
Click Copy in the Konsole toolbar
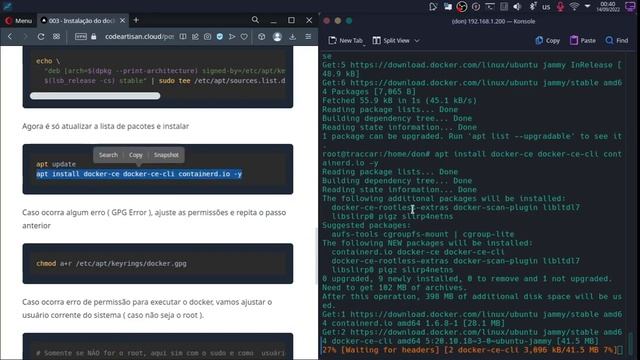pyautogui.click(x=547, y=40)
